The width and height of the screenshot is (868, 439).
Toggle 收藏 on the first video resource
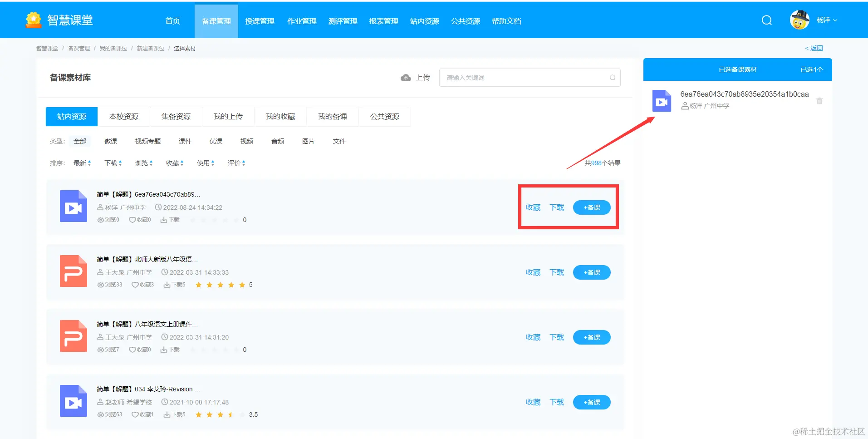[533, 207]
